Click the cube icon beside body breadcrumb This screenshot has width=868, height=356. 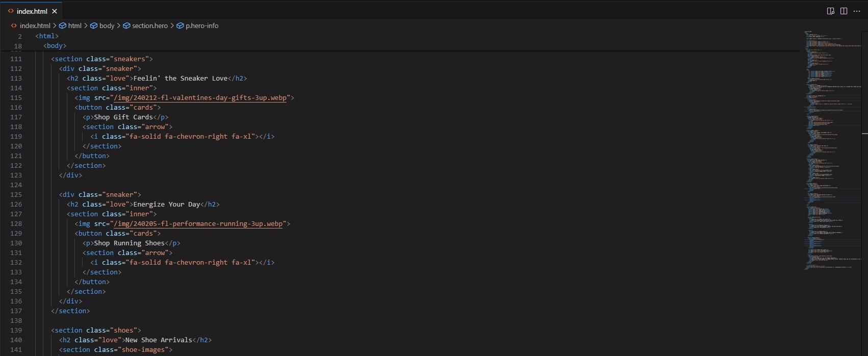(94, 26)
